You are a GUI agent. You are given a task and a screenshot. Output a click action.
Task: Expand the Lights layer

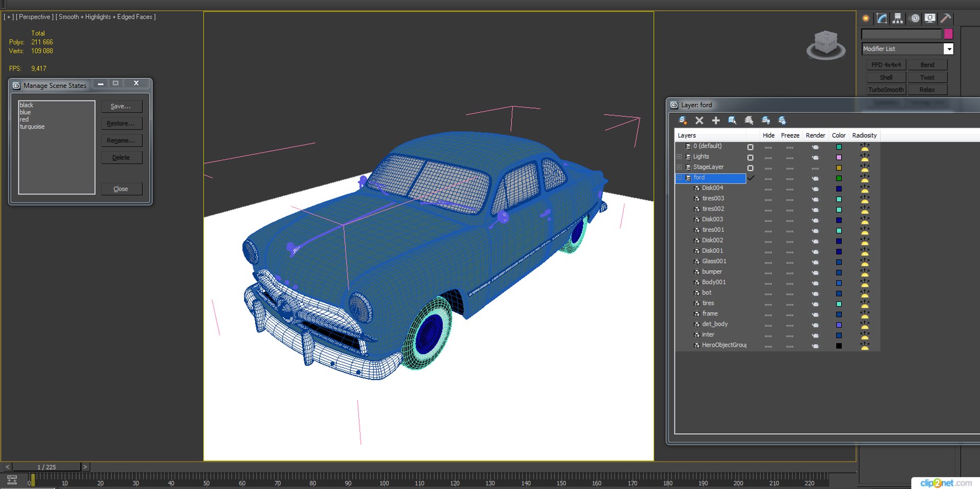pyautogui.click(x=679, y=157)
